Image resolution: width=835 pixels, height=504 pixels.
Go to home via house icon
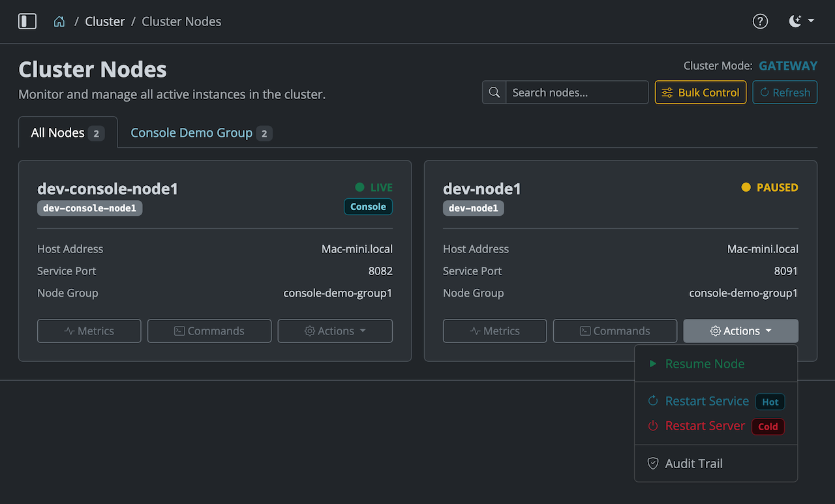pyautogui.click(x=59, y=22)
